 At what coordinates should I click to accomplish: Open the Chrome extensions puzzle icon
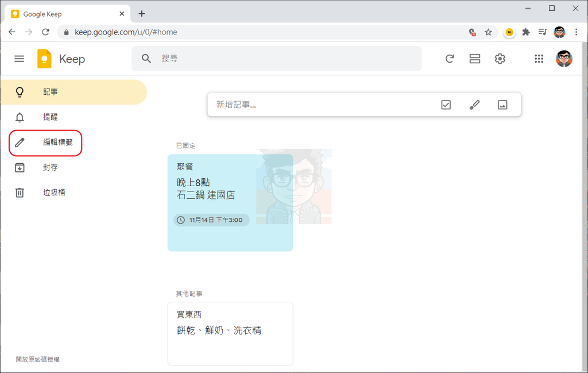point(526,32)
